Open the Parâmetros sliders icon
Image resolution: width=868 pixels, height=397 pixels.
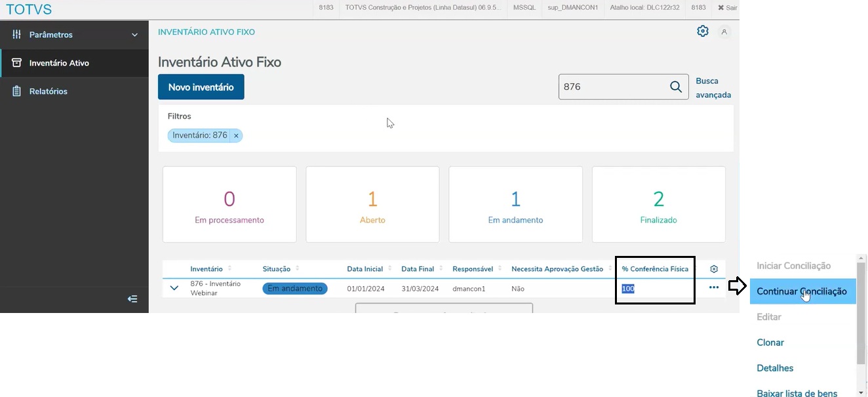click(17, 35)
